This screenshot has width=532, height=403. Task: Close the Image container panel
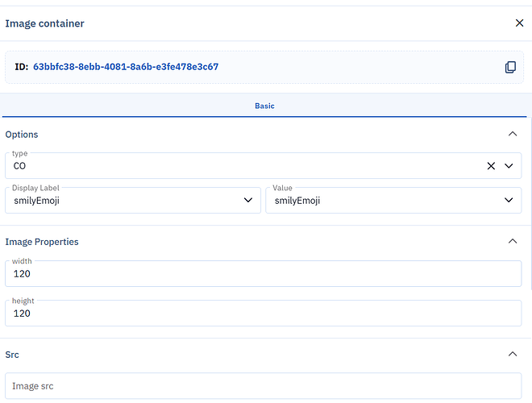(x=519, y=23)
